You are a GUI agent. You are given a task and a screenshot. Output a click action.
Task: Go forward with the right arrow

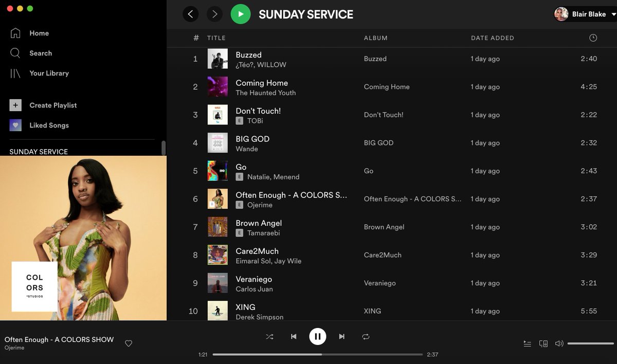tap(214, 14)
